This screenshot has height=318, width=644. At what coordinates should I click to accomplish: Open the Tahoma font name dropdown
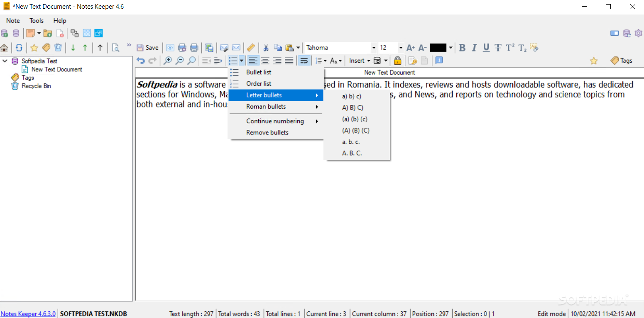coord(374,48)
